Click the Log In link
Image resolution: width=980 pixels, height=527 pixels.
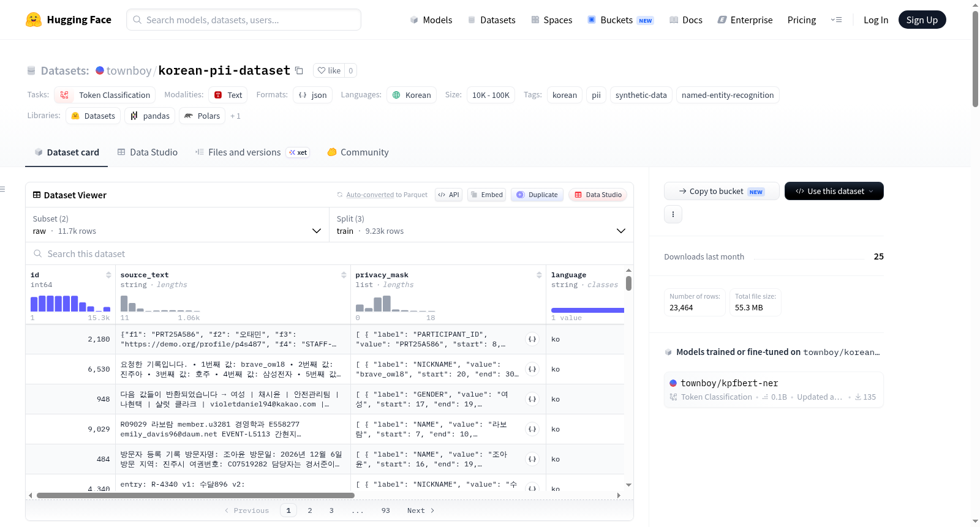(x=876, y=20)
